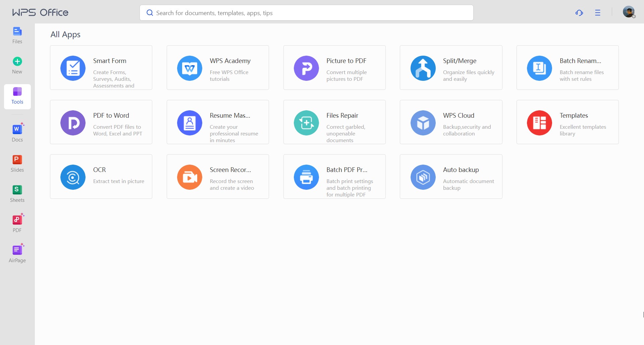The image size is (644, 345).
Task: Select the Tools sidebar item
Action: click(17, 97)
